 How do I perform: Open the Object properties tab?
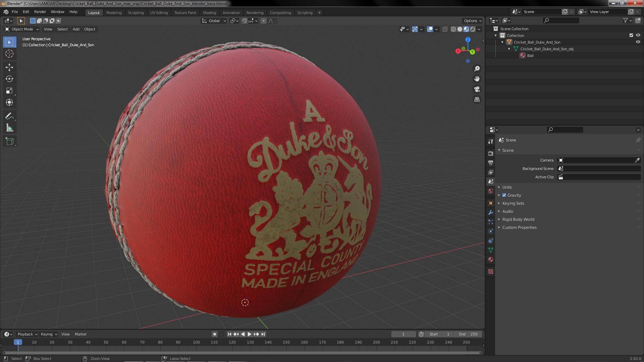point(491,203)
